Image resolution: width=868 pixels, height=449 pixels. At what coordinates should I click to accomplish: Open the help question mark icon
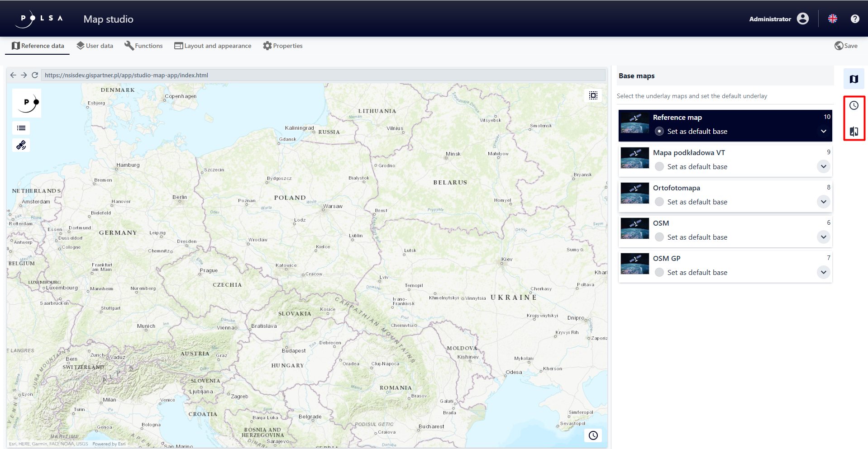click(854, 19)
